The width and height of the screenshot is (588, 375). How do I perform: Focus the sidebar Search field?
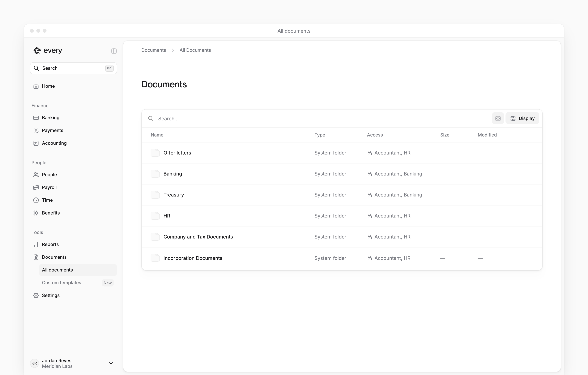(x=73, y=68)
